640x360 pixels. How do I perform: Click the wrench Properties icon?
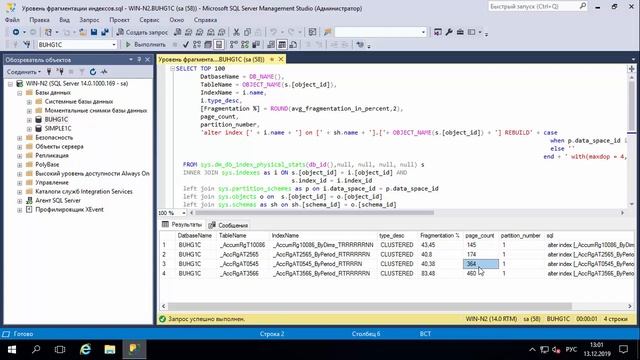point(449,32)
